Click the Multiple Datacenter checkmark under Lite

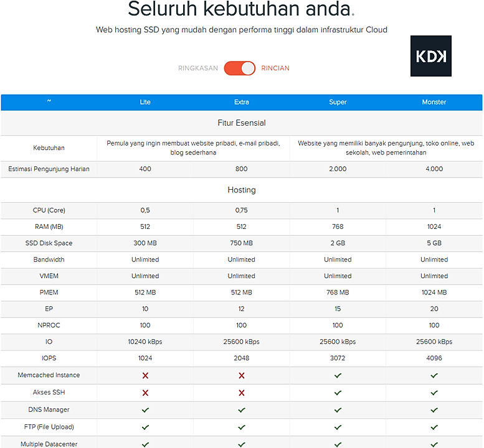click(145, 444)
